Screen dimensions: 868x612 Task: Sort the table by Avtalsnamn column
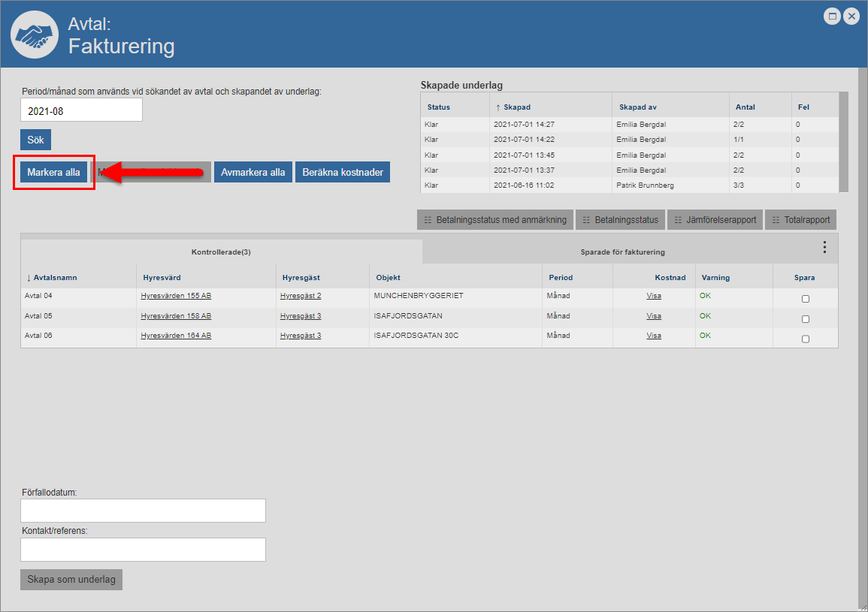tap(55, 278)
